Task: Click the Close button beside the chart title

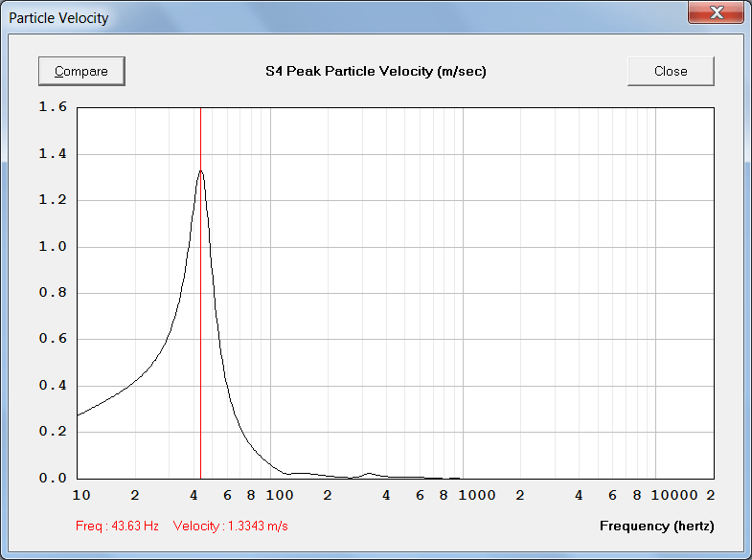Action: click(671, 72)
